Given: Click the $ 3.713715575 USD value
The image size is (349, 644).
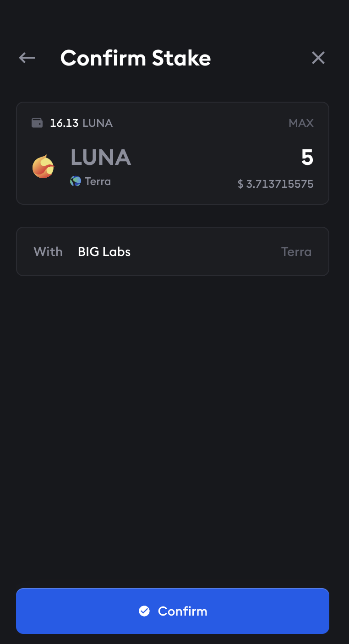Looking at the screenshot, I should point(276,184).
